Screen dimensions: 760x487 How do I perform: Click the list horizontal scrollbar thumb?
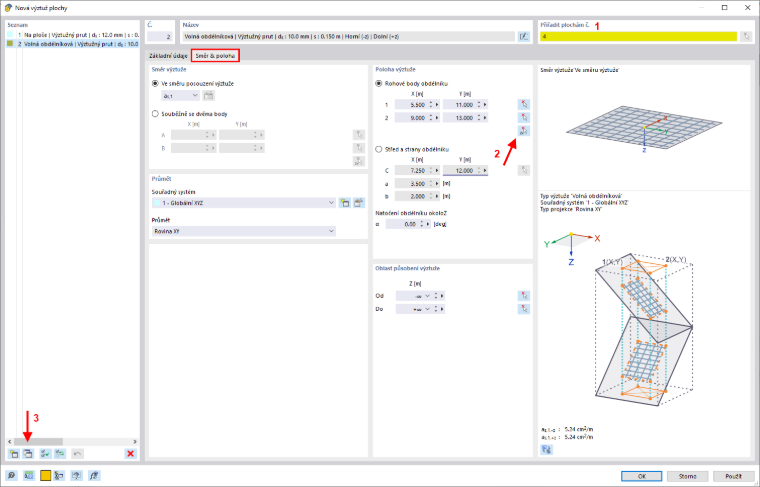coord(38,441)
